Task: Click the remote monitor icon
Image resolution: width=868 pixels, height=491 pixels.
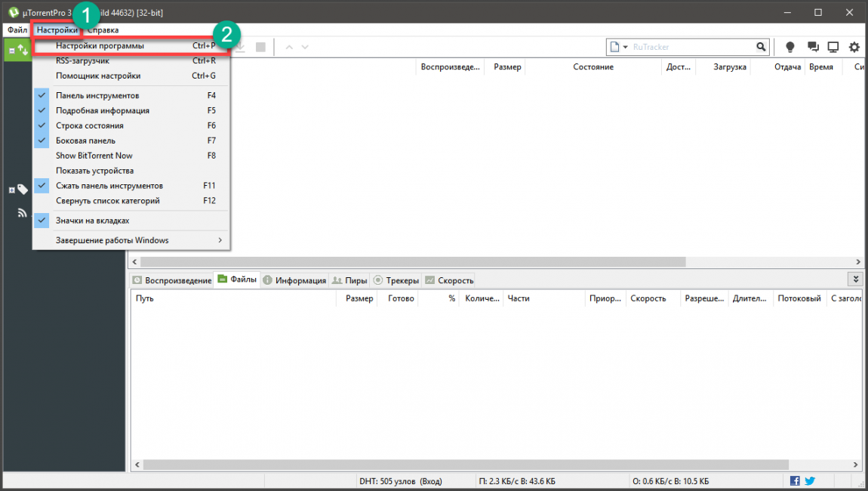Action: pos(833,47)
